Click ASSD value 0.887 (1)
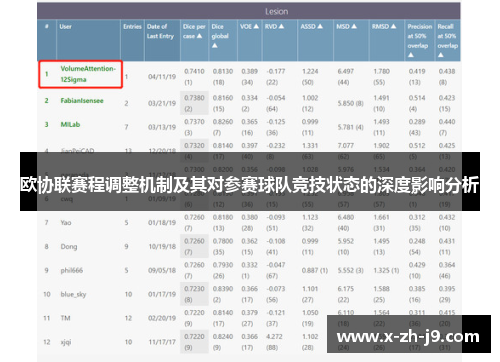Screen dimensions: 500x362 [x=315, y=270]
